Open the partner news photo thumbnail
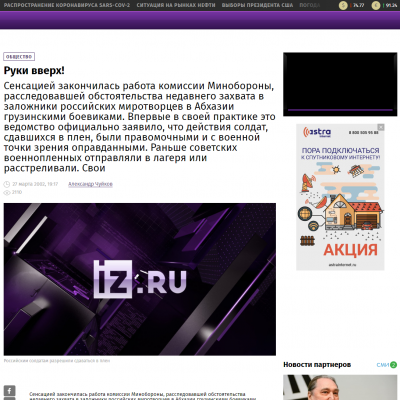Screen dimensions: 400x400 [340, 387]
